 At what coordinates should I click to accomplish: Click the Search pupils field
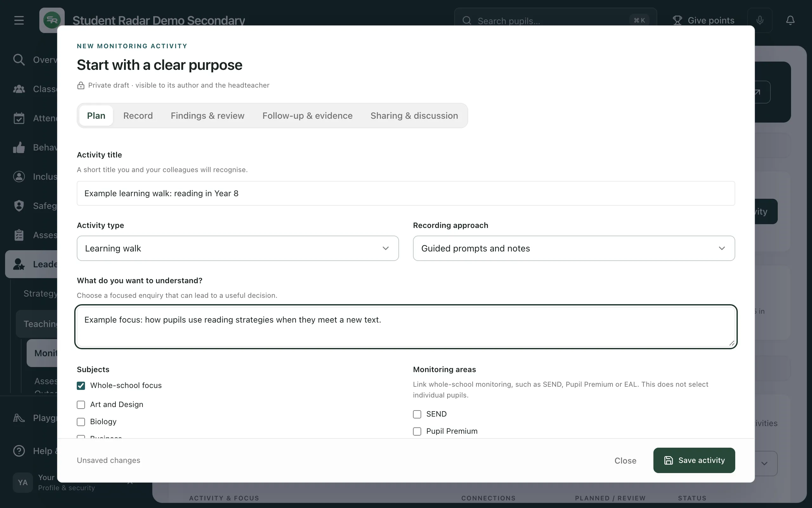(555, 21)
